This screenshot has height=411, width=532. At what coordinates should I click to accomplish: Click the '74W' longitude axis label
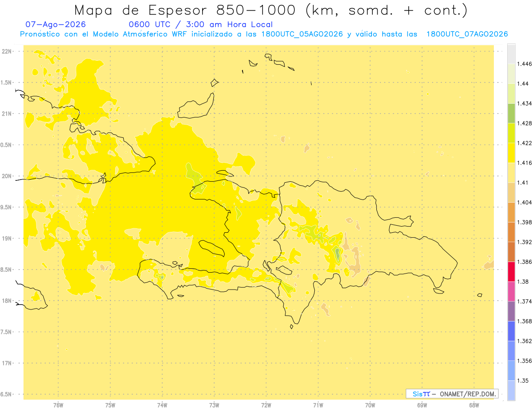coord(162,405)
